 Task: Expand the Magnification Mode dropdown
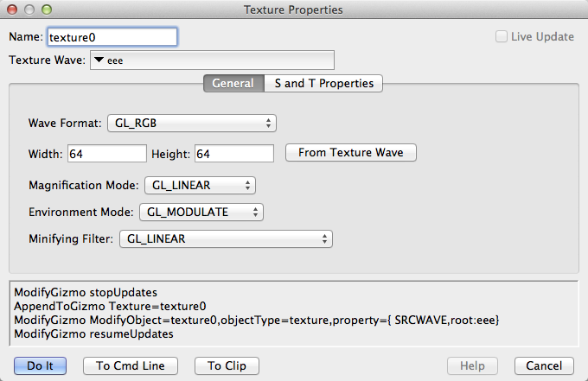pos(198,185)
